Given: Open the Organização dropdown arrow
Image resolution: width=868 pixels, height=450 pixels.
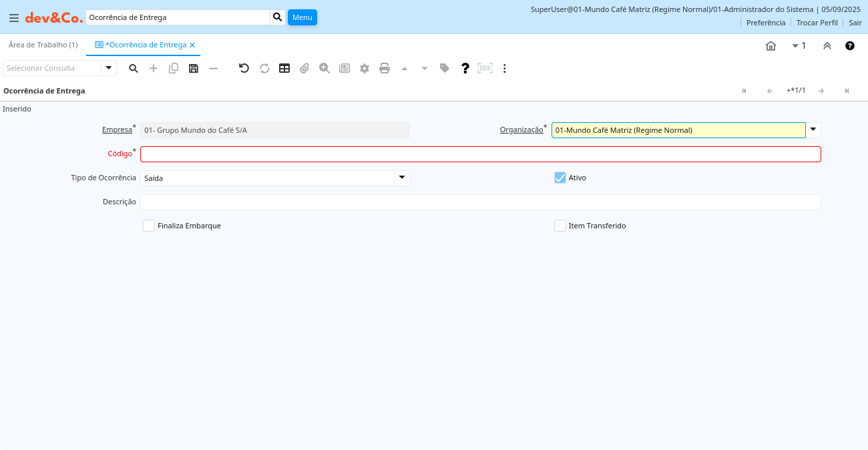Looking at the screenshot, I should coord(813,130).
